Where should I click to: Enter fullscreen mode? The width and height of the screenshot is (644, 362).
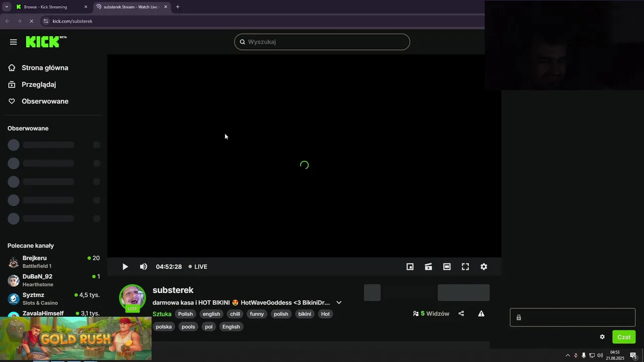coord(465,267)
